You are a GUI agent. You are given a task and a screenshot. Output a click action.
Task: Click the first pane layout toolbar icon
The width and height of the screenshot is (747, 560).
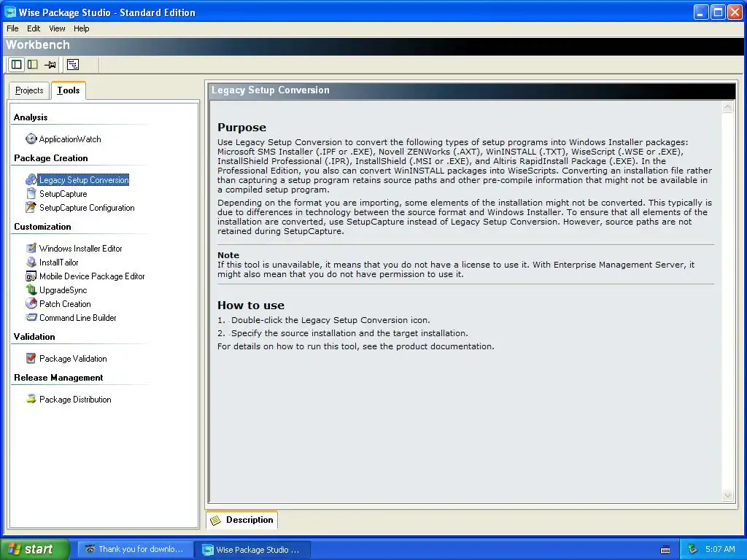coord(17,64)
